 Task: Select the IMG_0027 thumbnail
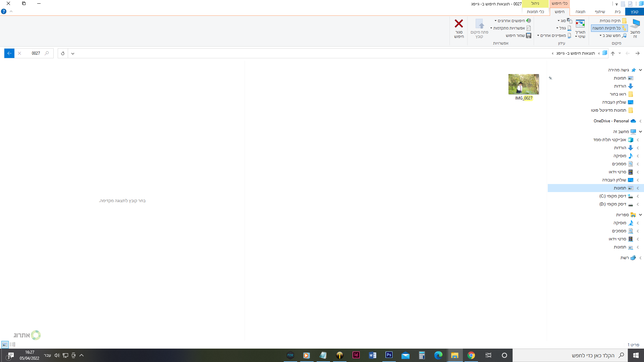click(x=524, y=84)
